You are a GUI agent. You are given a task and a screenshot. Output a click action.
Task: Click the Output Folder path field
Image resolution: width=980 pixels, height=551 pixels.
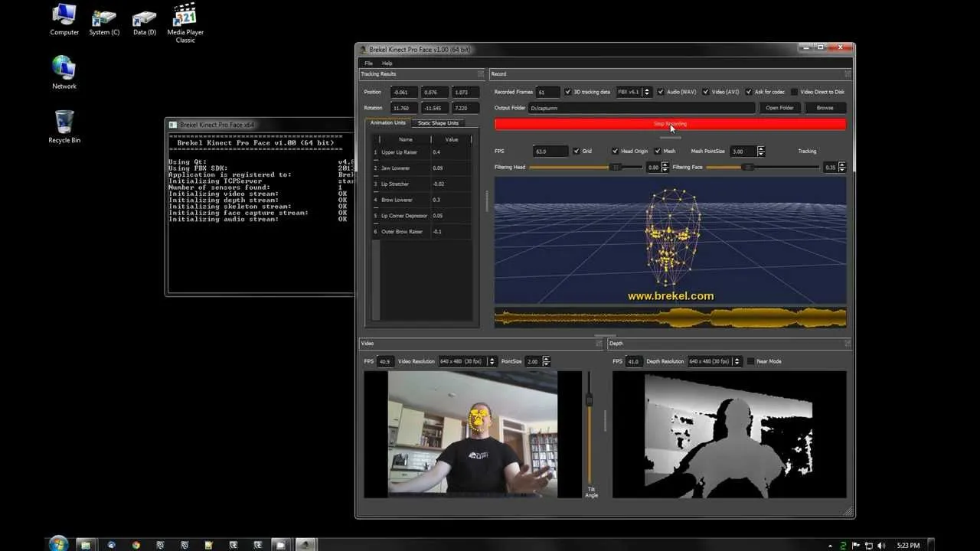[x=642, y=108]
